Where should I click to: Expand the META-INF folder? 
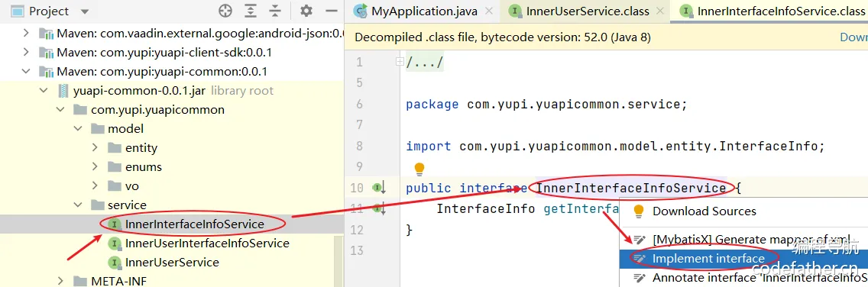[x=61, y=281]
